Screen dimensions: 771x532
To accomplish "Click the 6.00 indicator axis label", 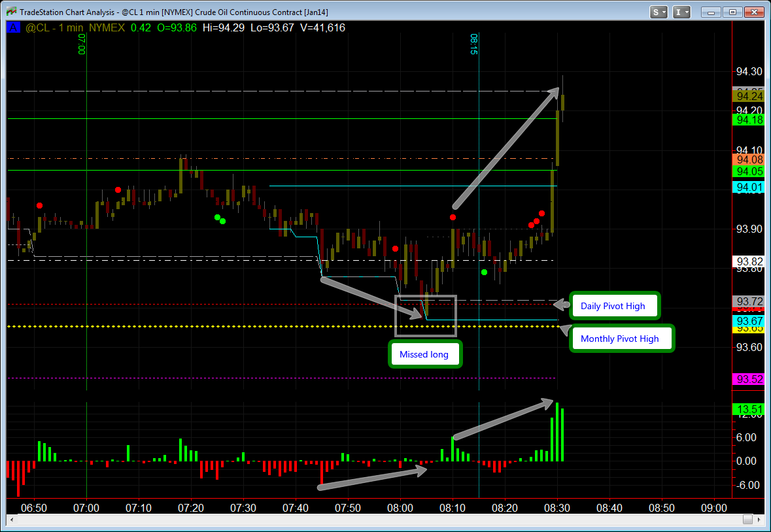I will point(747,437).
